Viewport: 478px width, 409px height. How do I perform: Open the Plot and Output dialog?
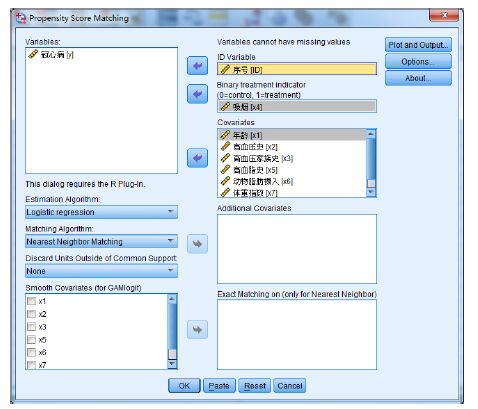(x=418, y=45)
